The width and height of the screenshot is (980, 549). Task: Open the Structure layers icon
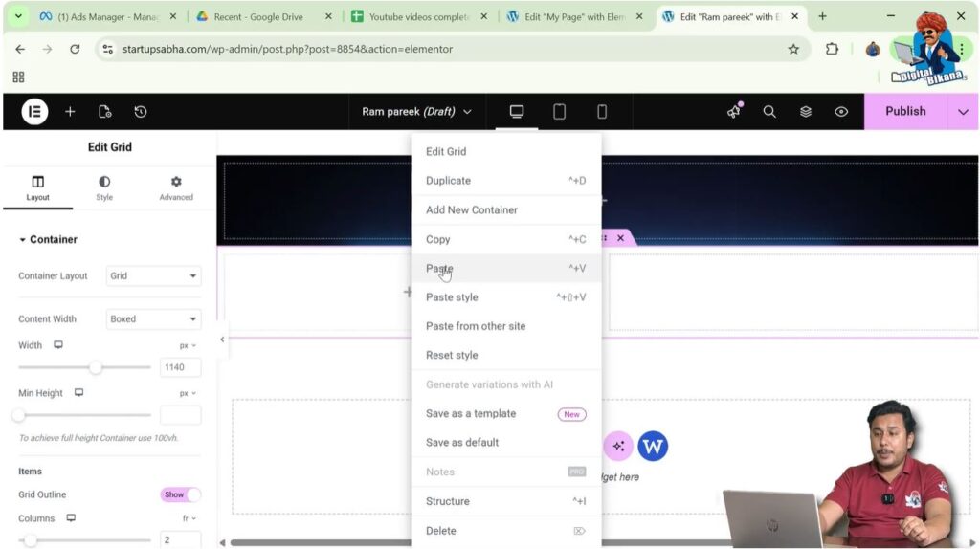pyautogui.click(x=806, y=112)
